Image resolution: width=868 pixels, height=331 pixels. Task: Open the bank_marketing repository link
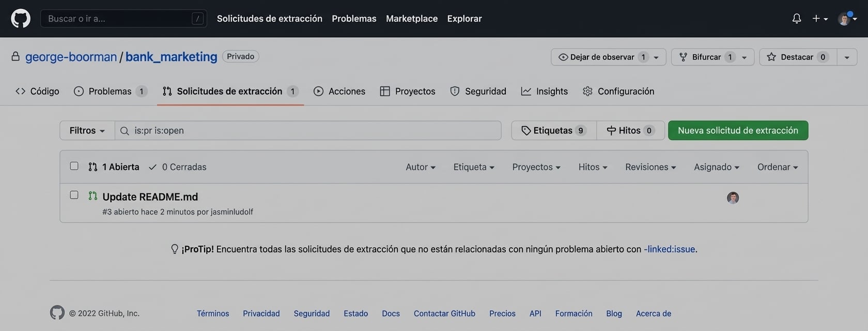171,56
